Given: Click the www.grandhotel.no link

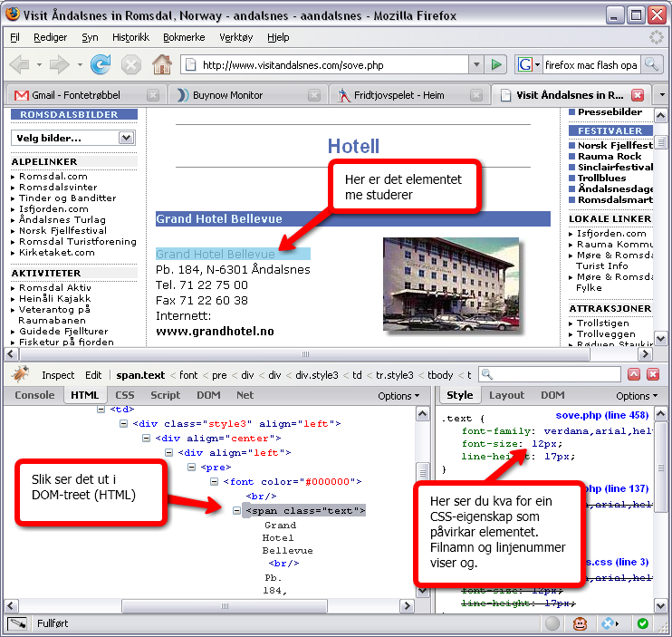Looking at the screenshot, I should (x=215, y=331).
